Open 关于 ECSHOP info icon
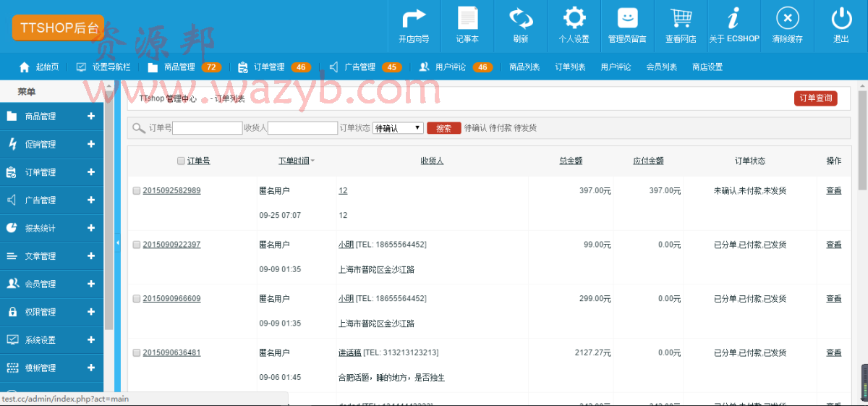 click(734, 18)
